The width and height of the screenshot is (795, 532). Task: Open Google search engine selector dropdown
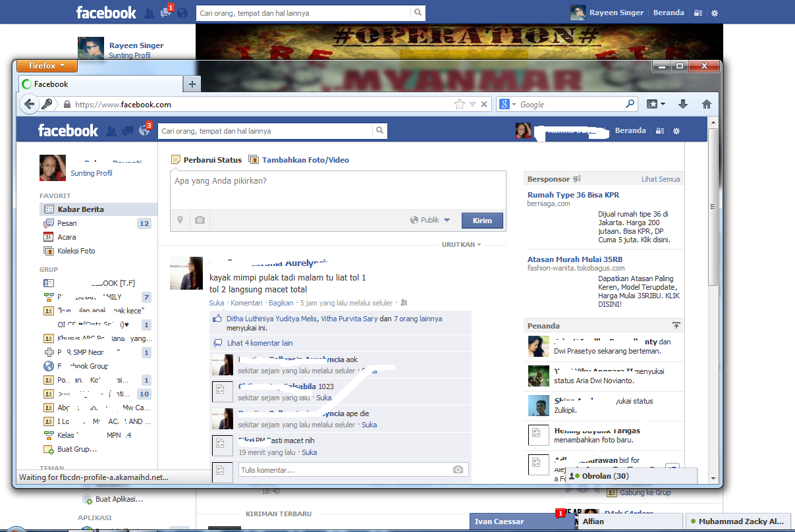pos(507,104)
